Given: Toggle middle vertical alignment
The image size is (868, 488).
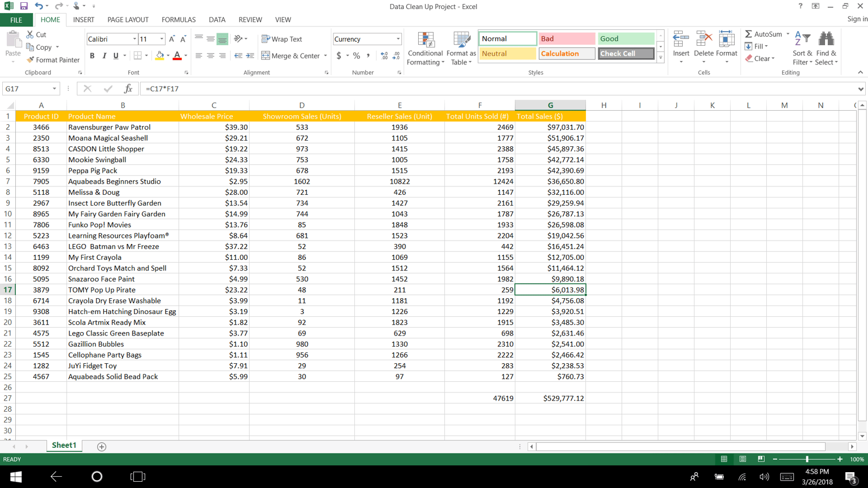Looking at the screenshot, I should tap(211, 39).
